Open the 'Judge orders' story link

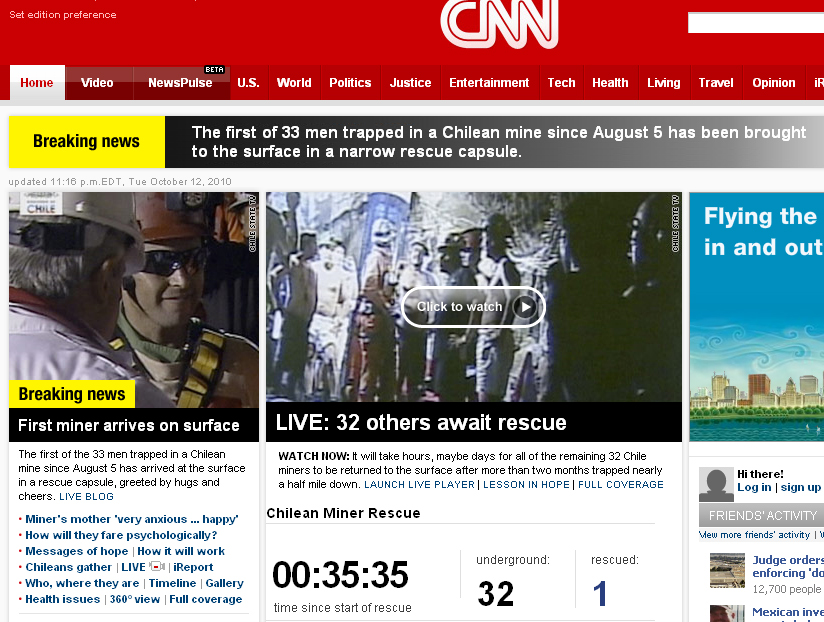tap(788, 566)
